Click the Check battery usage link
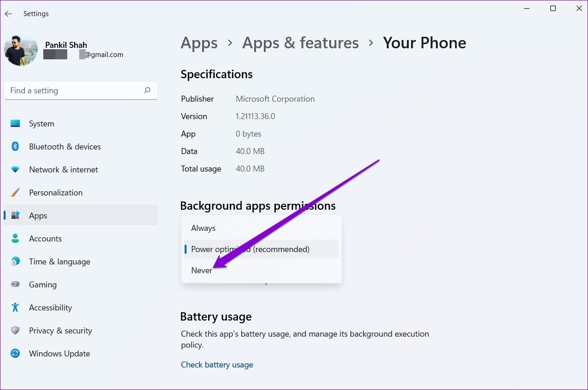Viewport: 588px width, 390px height. 217,365
